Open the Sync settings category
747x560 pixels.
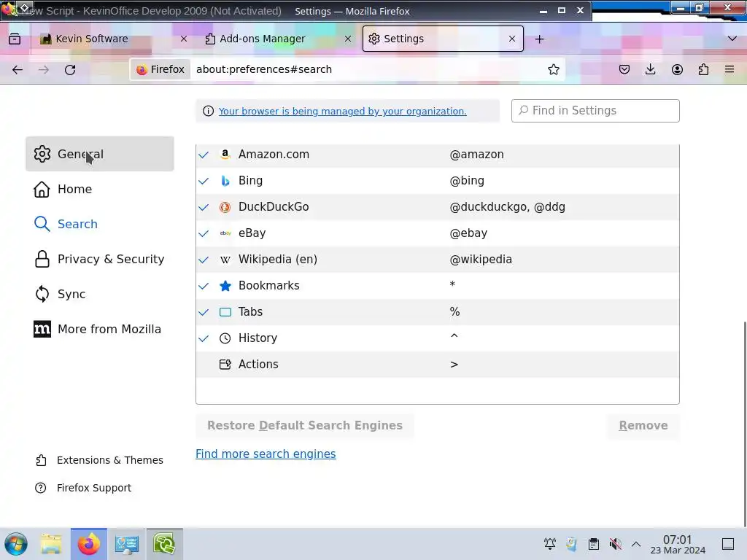(99, 294)
